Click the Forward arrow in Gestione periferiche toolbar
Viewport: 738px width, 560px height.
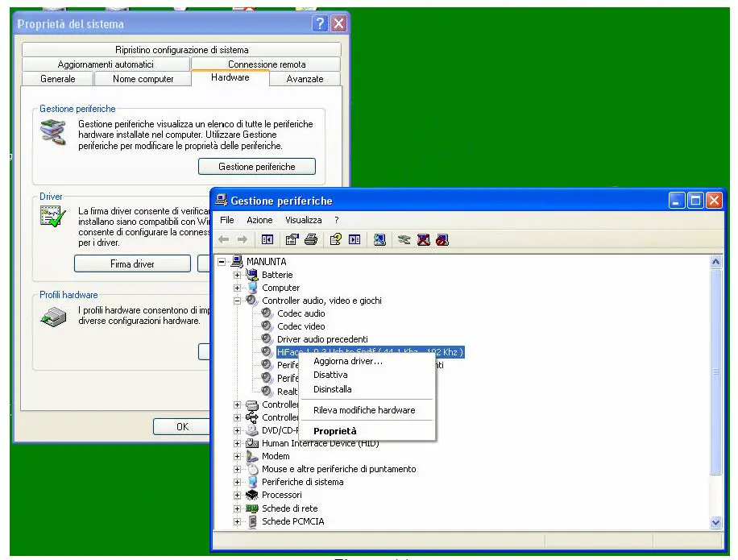pyautogui.click(x=243, y=239)
